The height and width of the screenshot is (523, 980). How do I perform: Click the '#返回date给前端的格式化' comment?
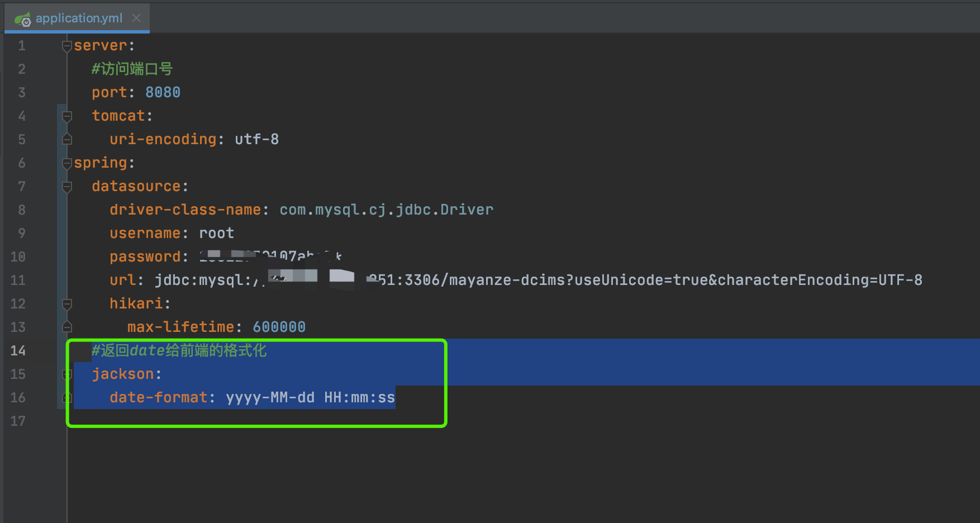pos(179,350)
